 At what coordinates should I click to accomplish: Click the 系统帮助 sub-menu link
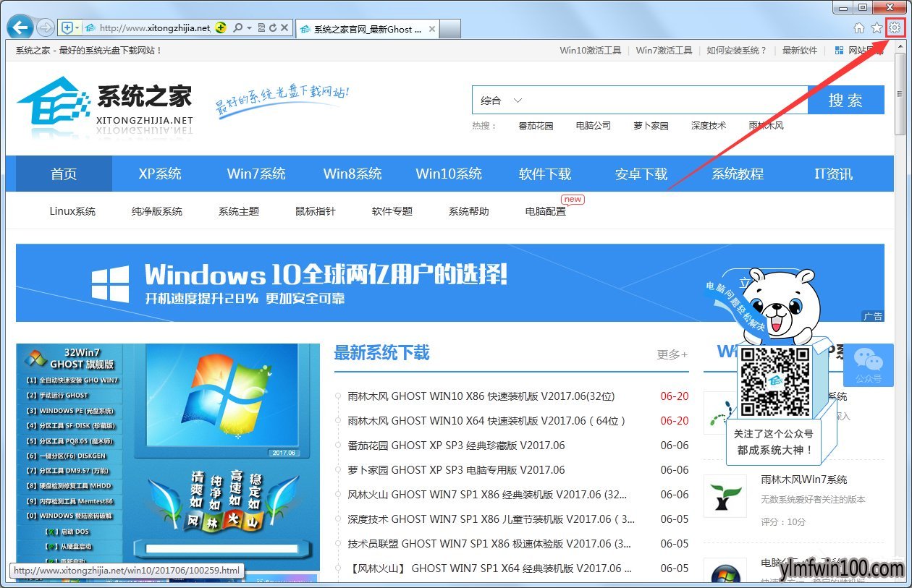tap(469, 211)
